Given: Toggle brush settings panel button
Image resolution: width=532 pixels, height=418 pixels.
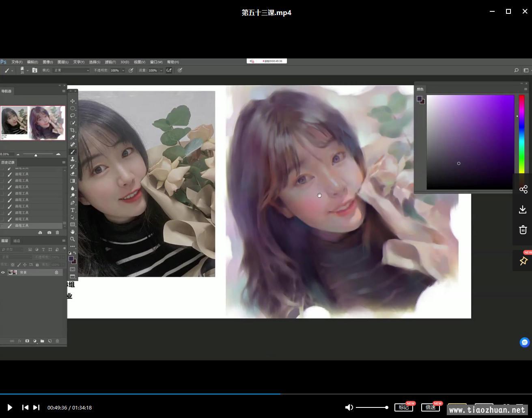Looking at the screenshot, I should (x=34, y=70).
